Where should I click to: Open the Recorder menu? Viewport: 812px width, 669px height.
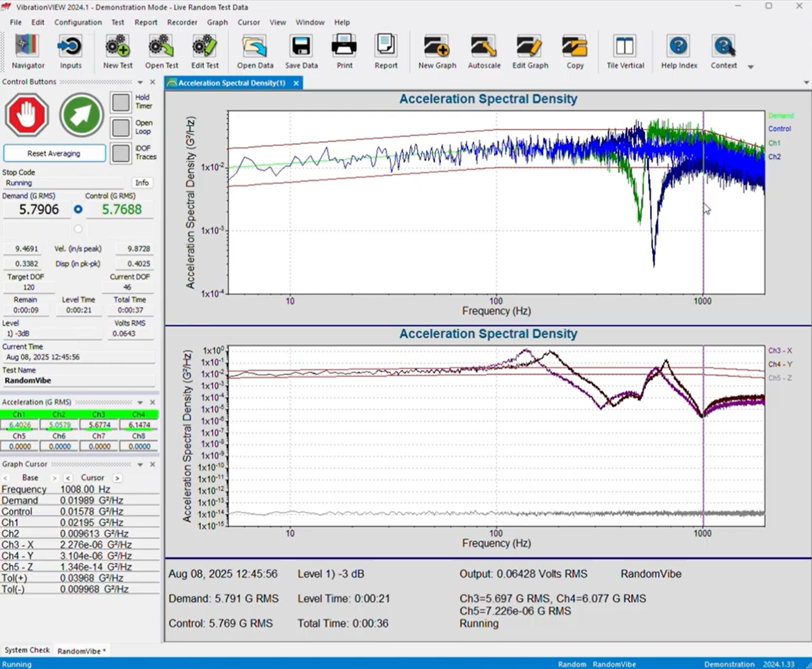[182, 22]
